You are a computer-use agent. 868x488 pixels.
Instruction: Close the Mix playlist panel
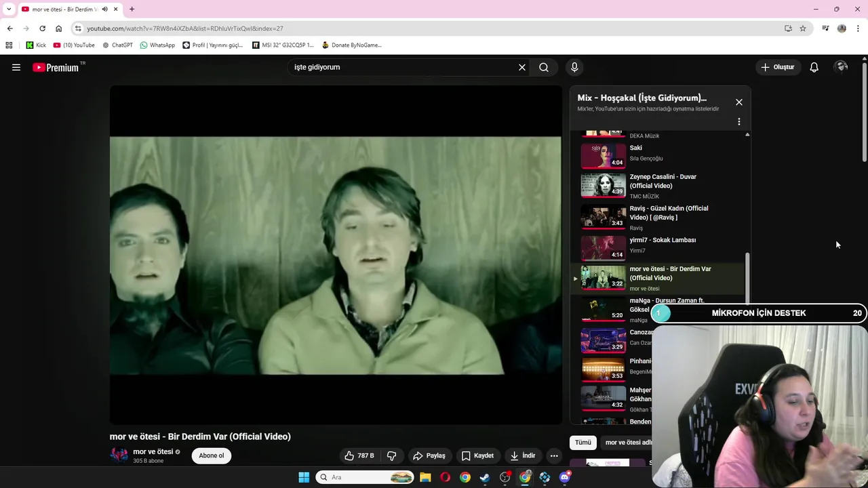coord(739,102)
